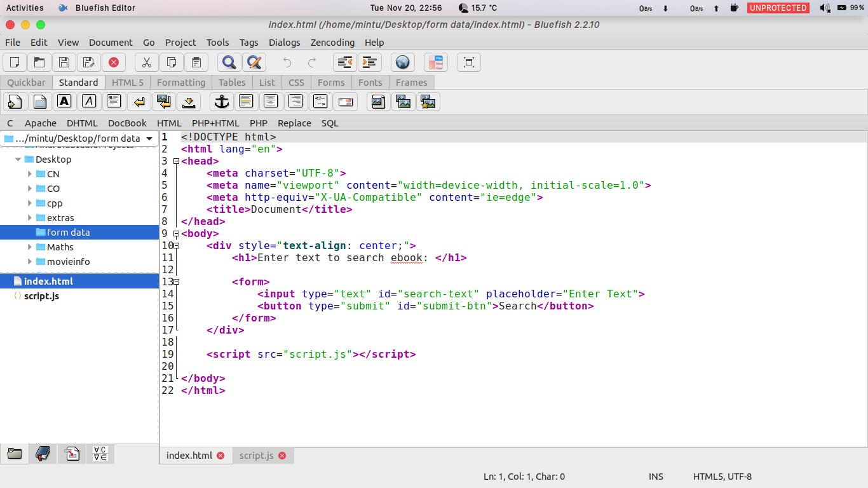The width and height of the screenshot is (868, 488).
Task: Click the Center alignment icon
Action: coord(271,102)
